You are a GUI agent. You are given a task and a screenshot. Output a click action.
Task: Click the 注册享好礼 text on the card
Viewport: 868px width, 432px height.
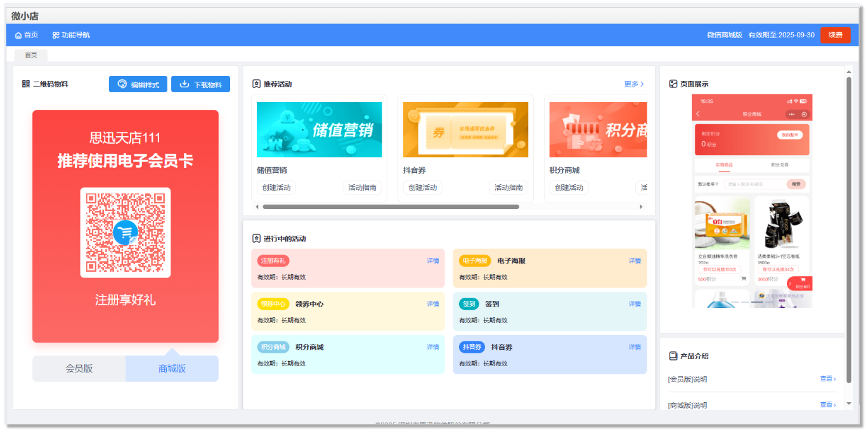click(125, 300)
